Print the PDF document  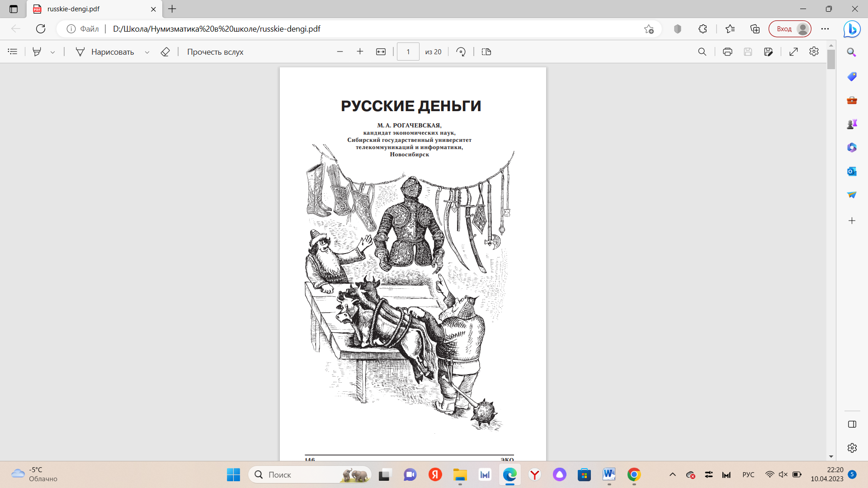tap(727, 52)
